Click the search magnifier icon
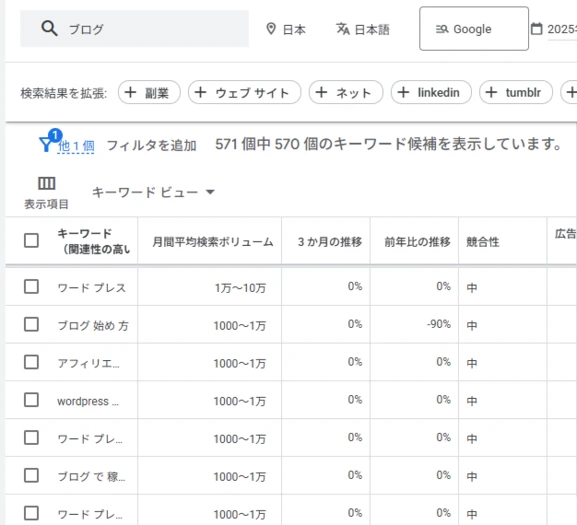Viewport: 577px width, 525px height. [49, 28]
